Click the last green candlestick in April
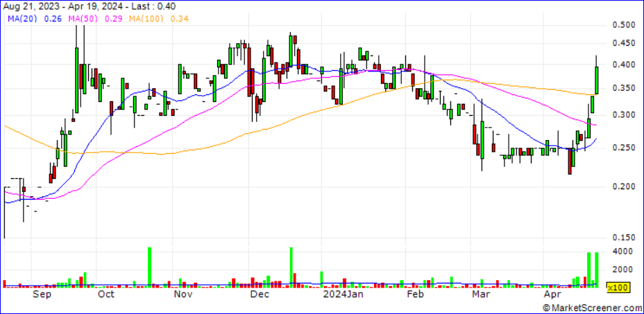Viewport: 644px width, 314px height. (x=597, y=80)
